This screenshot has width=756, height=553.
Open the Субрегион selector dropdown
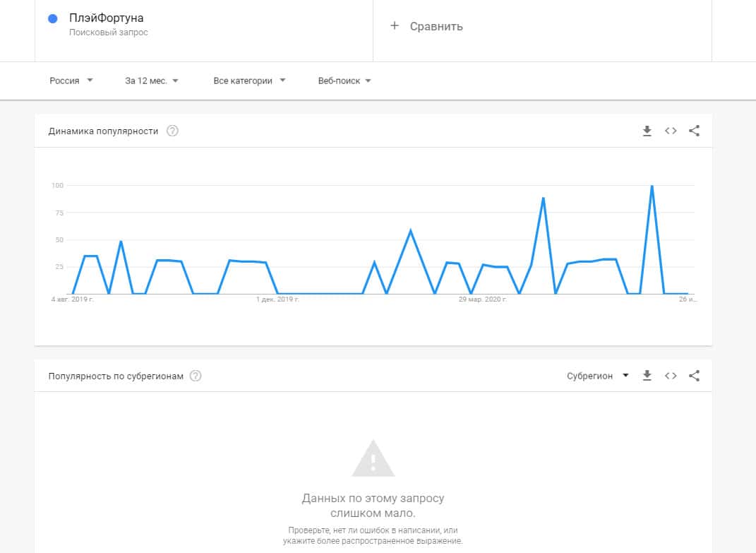[597, 376]
